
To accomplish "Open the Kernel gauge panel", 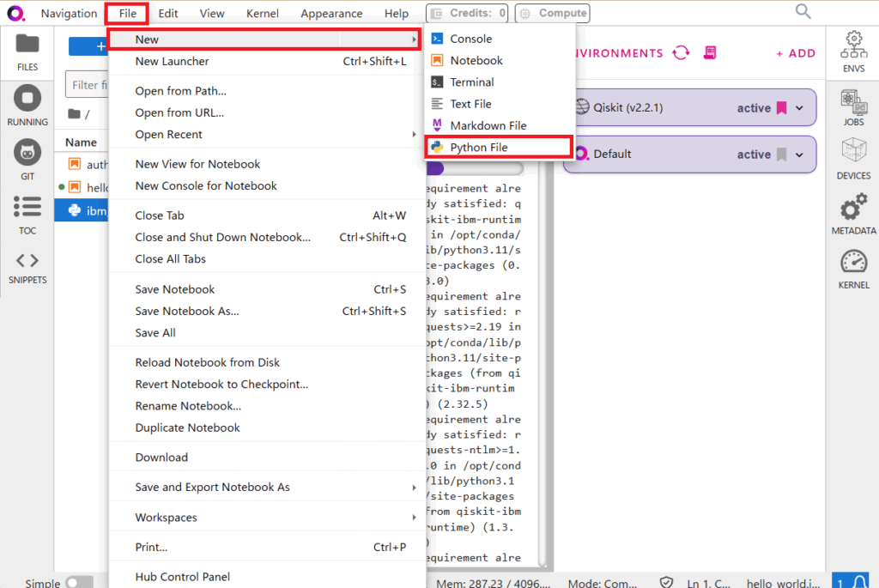I will coord(853,269).
